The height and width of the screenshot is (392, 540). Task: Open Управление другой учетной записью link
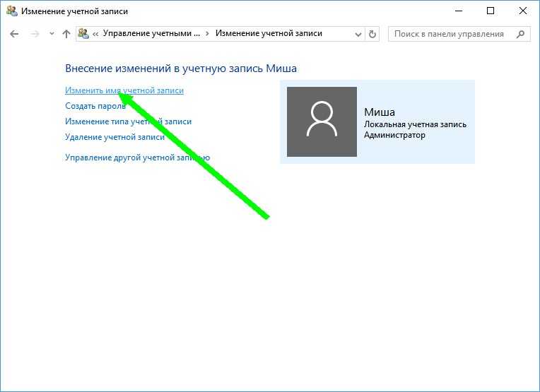[x=137, y=158]
